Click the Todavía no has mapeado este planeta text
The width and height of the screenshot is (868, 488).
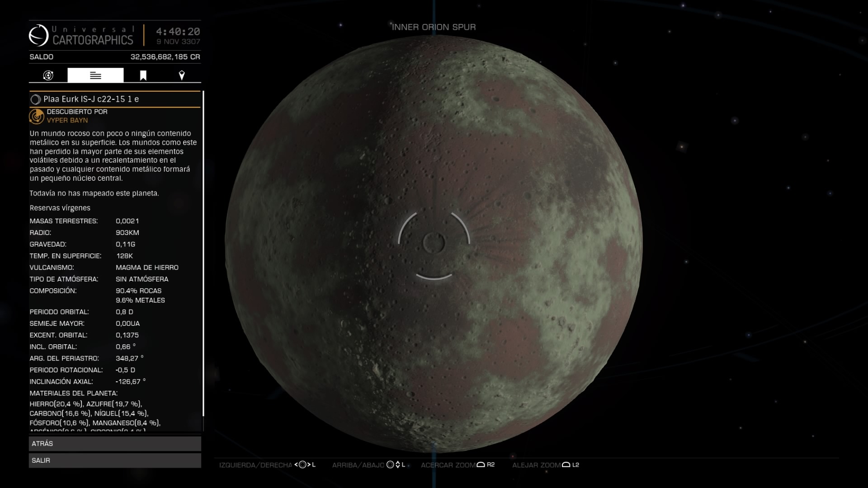pos(94,193)
